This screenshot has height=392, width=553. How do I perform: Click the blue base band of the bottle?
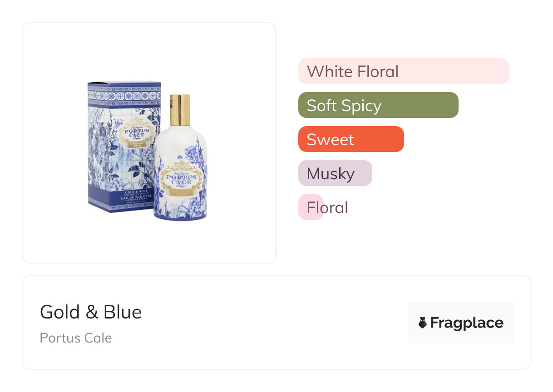point(180,216)
